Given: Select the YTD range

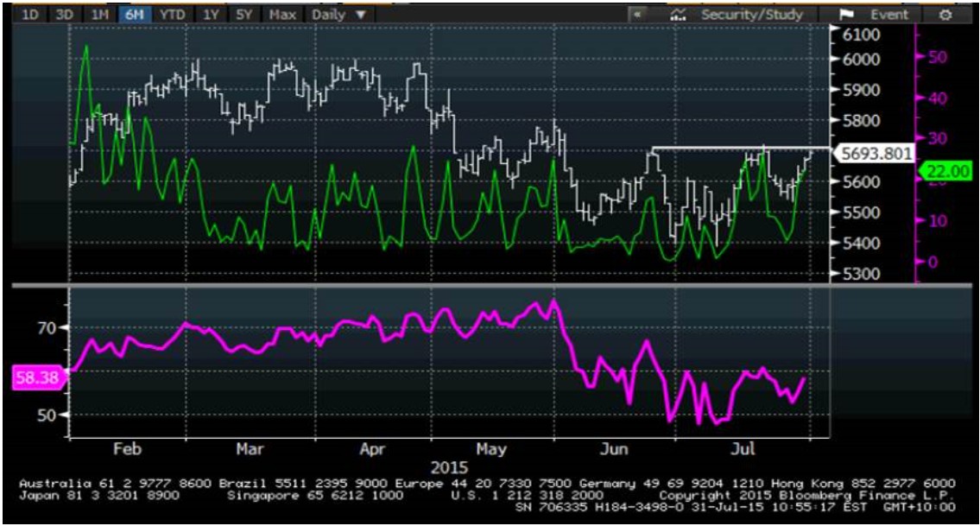Looking at the screenshot, I should [x=172, y=15].
